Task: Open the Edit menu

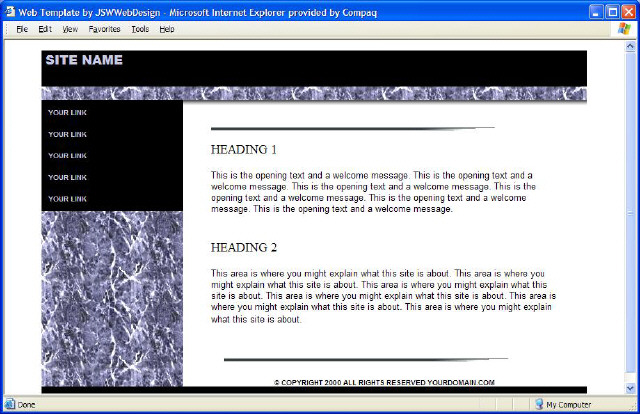Action: [x=45, y=29]
